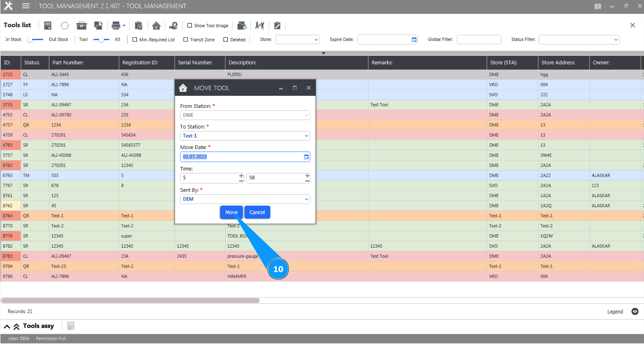
Task: Open the Move Date calendar picker
Action: (x=306, y=157)
